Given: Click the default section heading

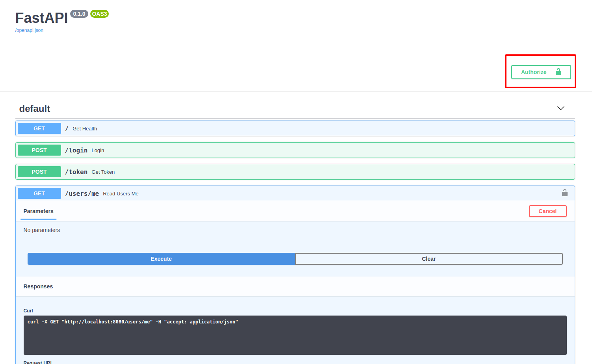Looking at the screenshot, I should click(35, 108).
